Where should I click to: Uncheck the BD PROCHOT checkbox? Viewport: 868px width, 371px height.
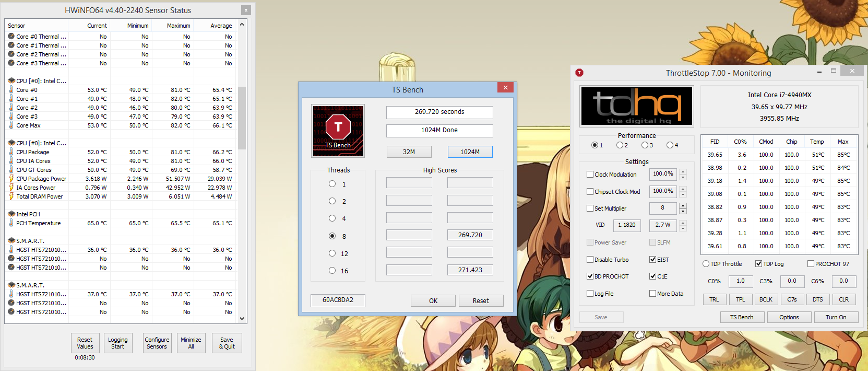pos(590,276)
